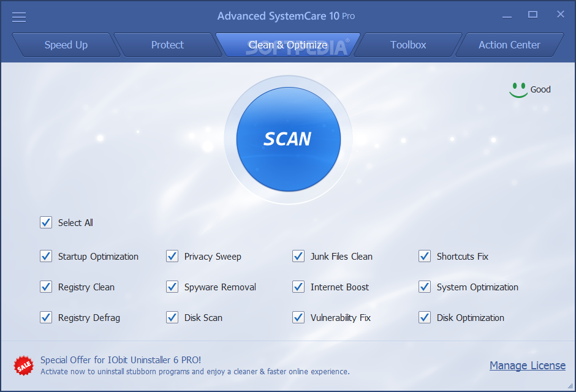The image size is (576, 392).
Task: Open the Protect tab
Action: tap(167, 45)
